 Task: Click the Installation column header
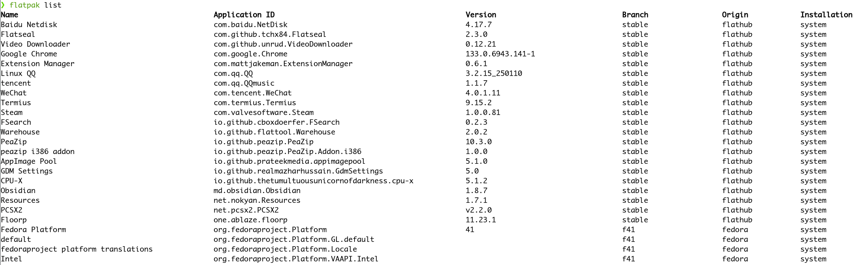[826, 15]
